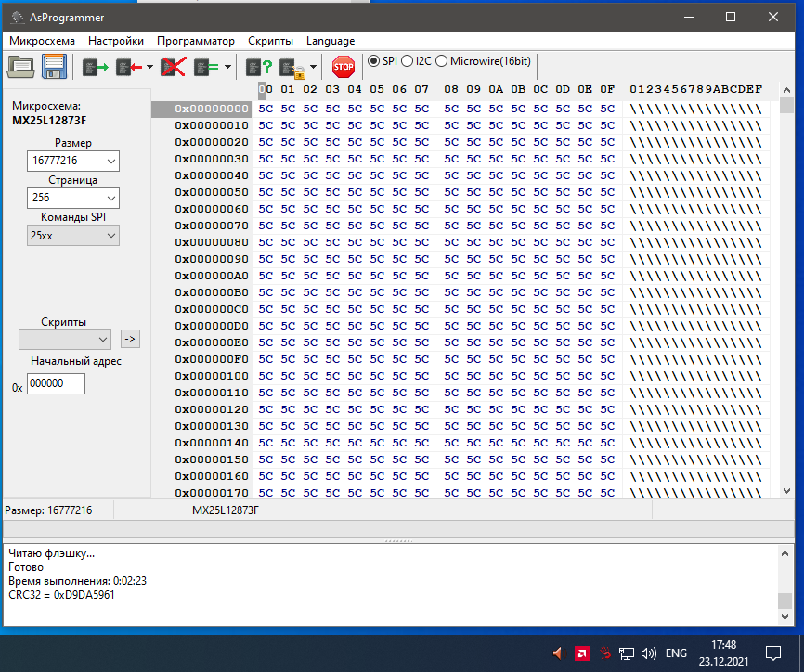Click the hex editor scroll up arrow

786,90
